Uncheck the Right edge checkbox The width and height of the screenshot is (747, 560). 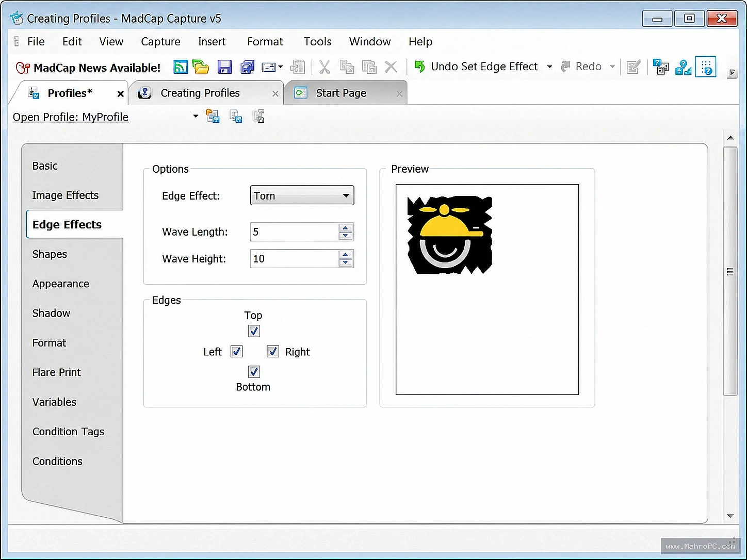tap(273, 352)
